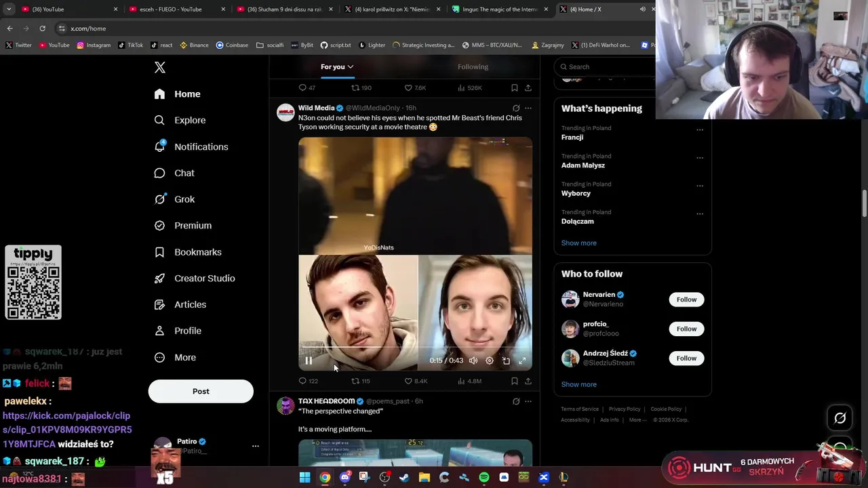Bookmark the previous post with 526K views
Image resolution: width=868 pixels, height=488 pixels.
[x=514, y=87]
